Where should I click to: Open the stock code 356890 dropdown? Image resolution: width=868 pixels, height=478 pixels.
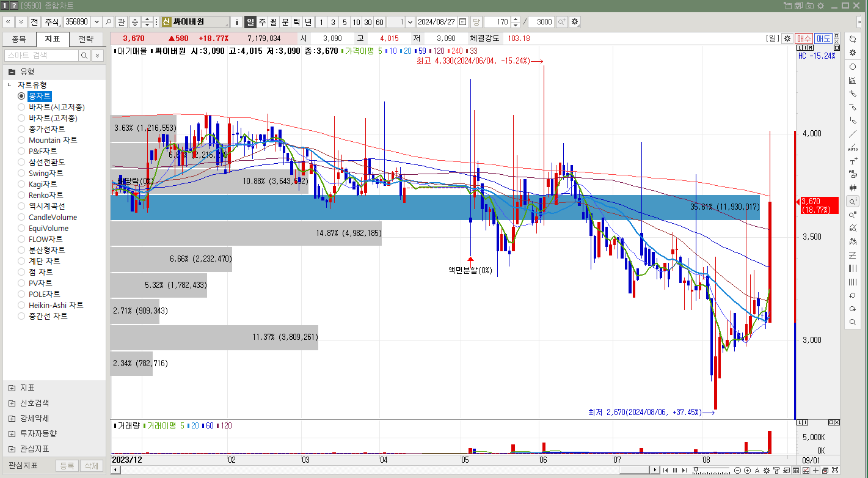tap(95, 22)
